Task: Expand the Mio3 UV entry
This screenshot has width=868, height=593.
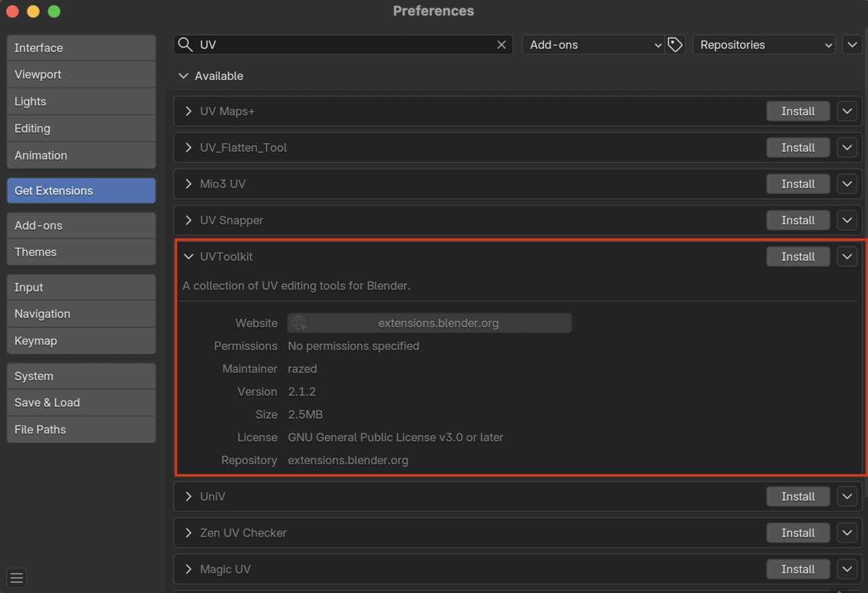Action: 189,184
